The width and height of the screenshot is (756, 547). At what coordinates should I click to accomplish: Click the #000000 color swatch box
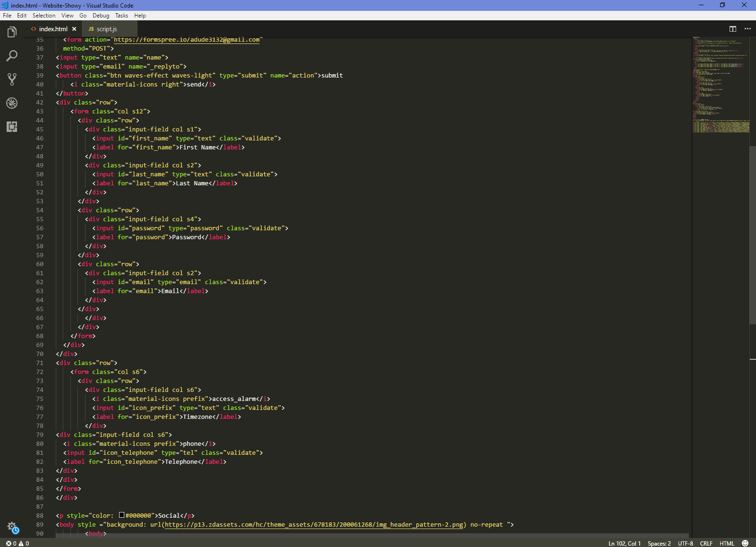click(121, 515)
